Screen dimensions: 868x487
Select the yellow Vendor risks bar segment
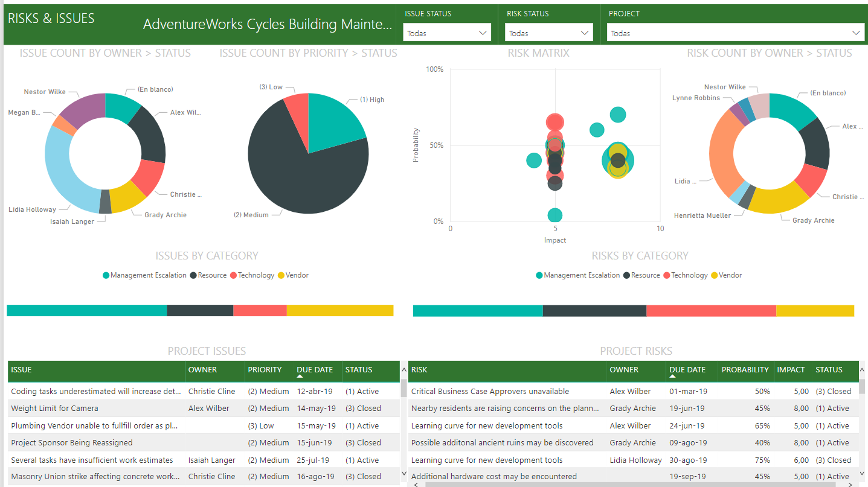pos(815,311)
